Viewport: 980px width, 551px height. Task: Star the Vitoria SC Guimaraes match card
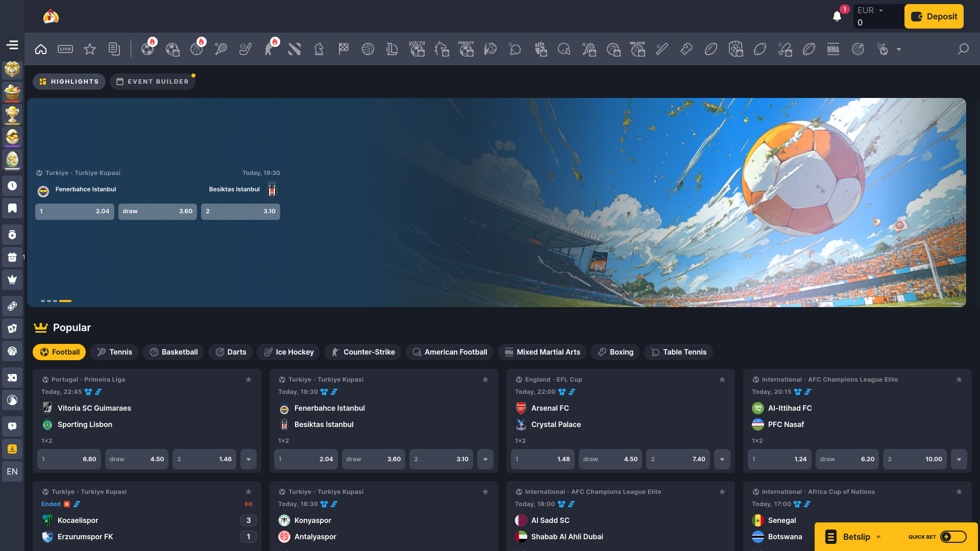pyautogui.click(x=249, y=380)
